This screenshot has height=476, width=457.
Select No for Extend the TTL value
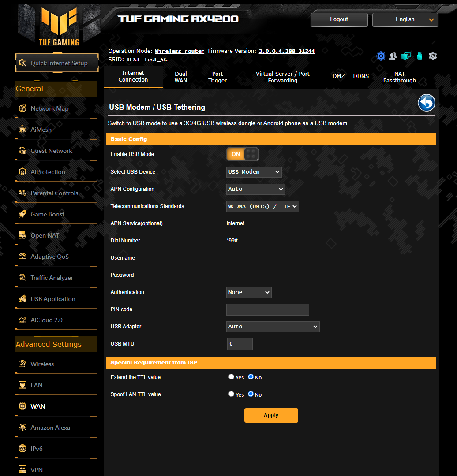tap(251, 377)
